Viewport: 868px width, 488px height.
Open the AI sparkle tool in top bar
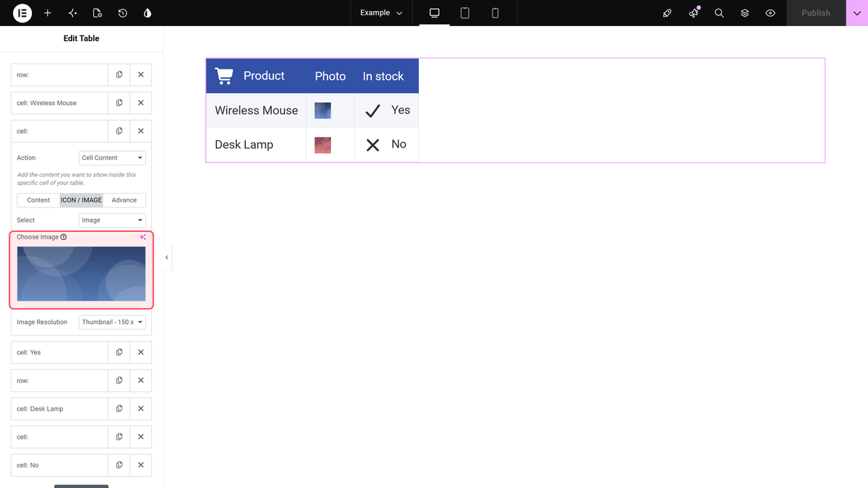[72, 13]
